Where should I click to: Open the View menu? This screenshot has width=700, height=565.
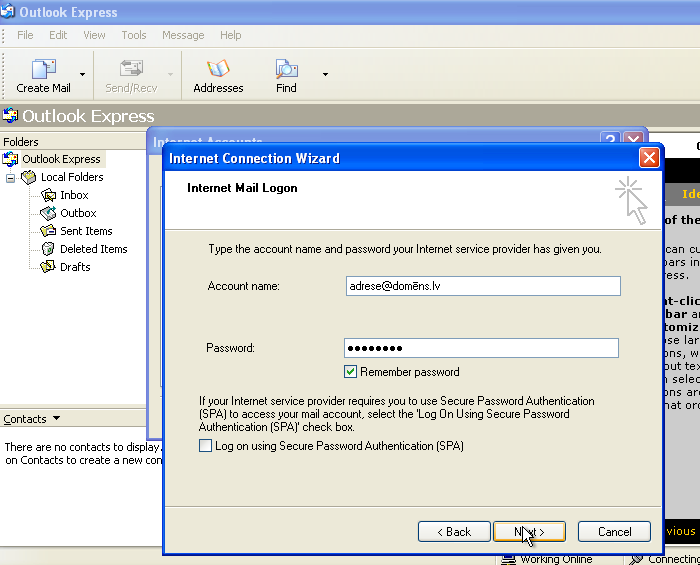(94, 35)
